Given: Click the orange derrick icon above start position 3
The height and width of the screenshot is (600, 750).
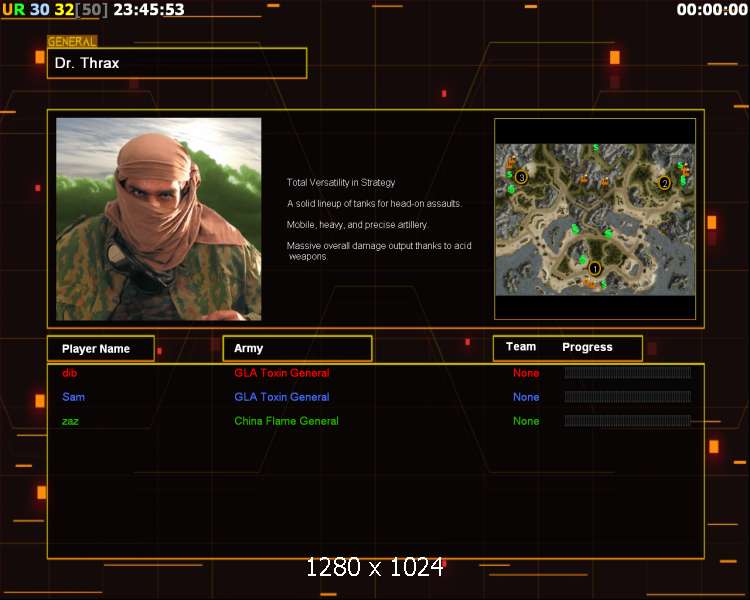Looking at the screenshot, I should [511, 161].
